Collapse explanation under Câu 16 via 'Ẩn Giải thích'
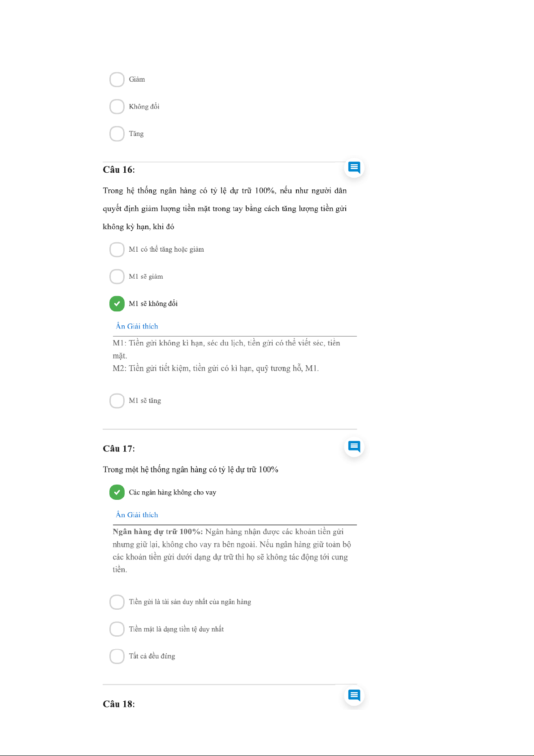The height and width of the screenshot is (756, 534). [x=137, y=326]
